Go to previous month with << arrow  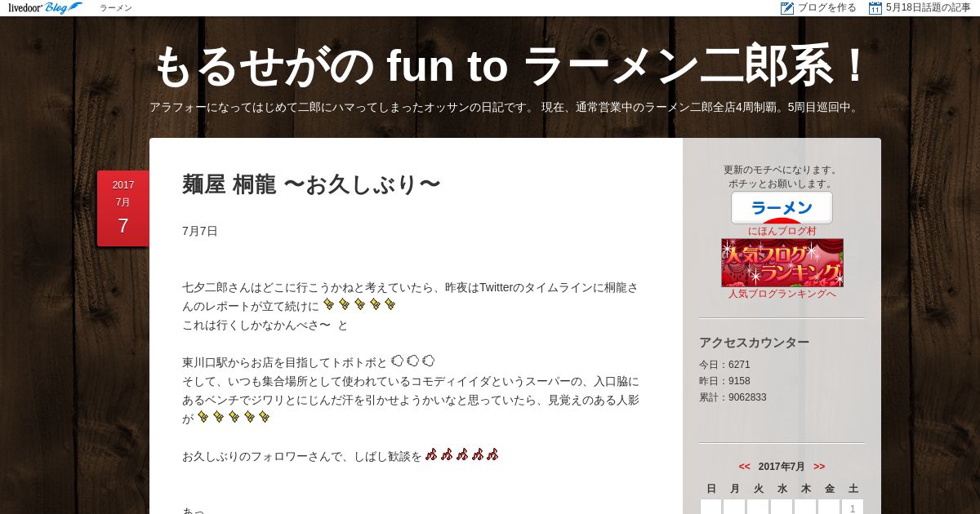(744, 467)
